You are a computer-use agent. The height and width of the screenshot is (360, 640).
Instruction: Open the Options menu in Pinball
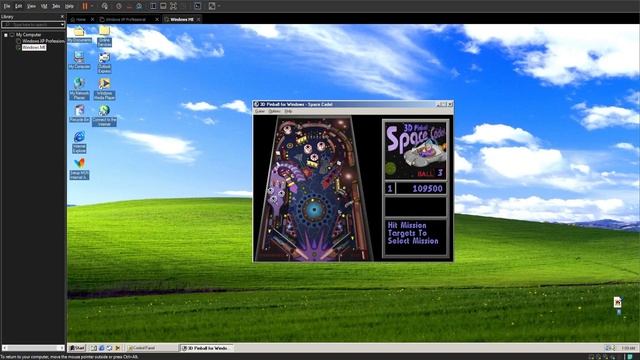click(x=274, y=111)
